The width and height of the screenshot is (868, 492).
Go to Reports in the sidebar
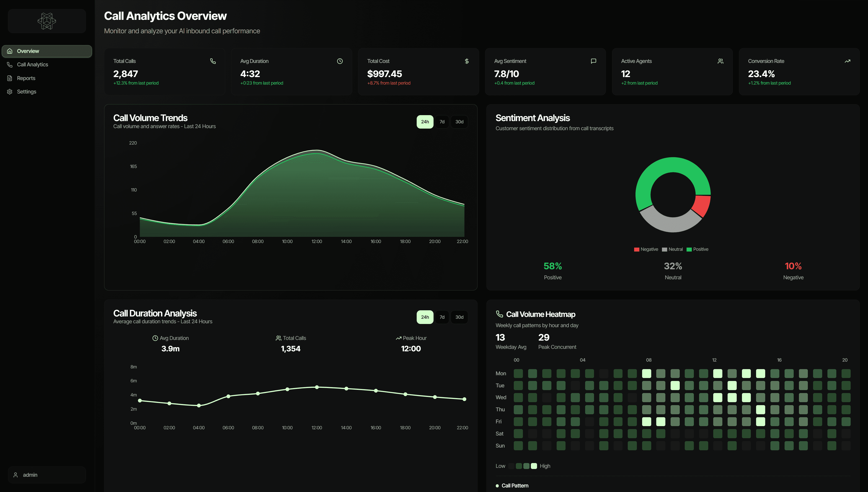click(x=26, y=78)
